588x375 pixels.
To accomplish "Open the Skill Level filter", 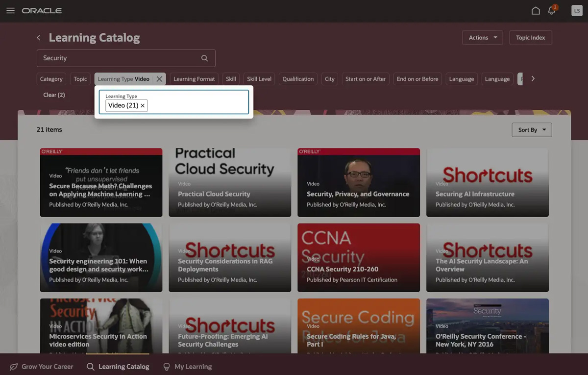I will click(259, 79).
